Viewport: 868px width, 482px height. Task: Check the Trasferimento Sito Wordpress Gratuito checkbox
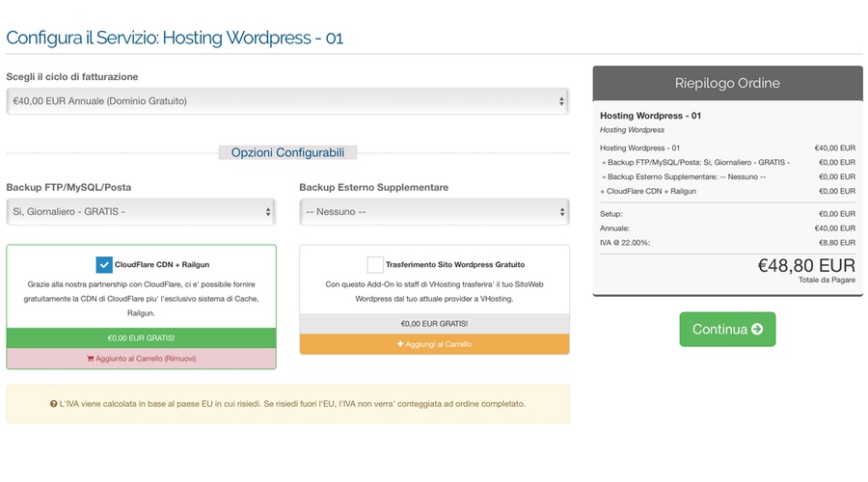(375, 264)
